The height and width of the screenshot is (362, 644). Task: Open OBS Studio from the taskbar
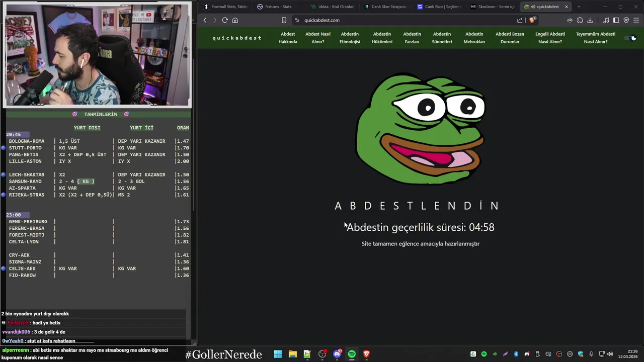[x=322, y=354]
